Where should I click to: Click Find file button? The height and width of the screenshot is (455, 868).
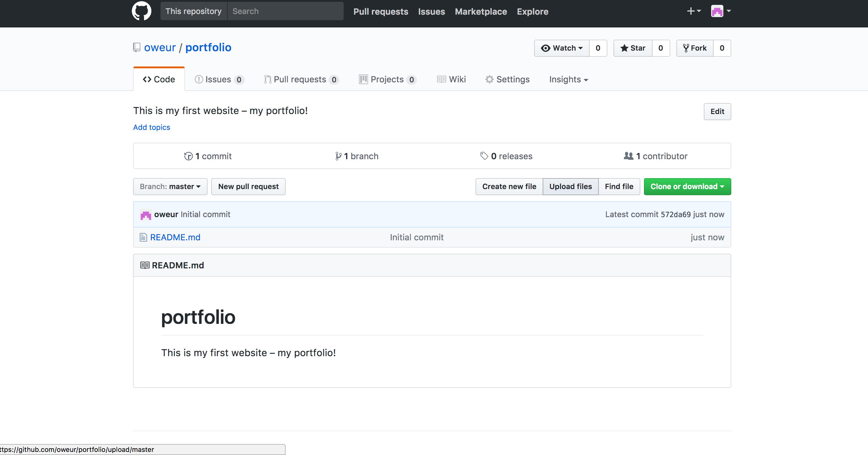[x=619, y=187]
